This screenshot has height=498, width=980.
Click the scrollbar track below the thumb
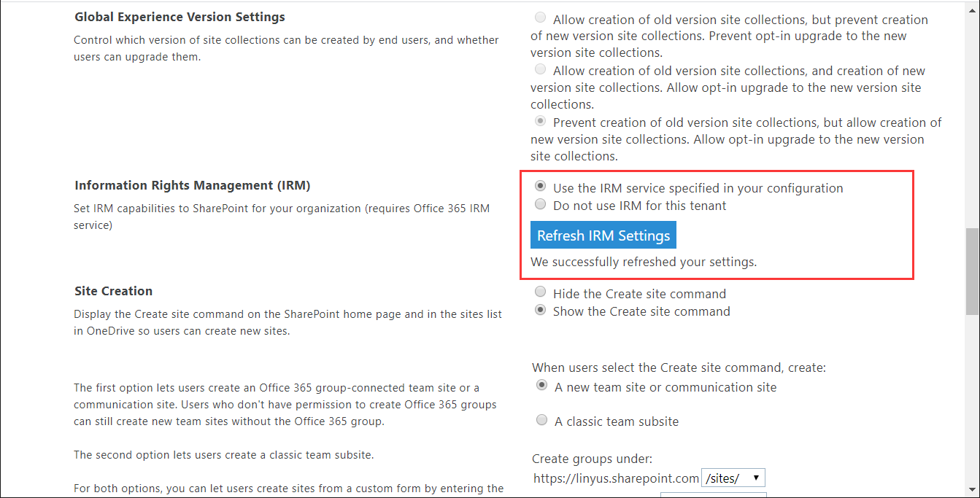pyautogui.click(x=973, y=401)
